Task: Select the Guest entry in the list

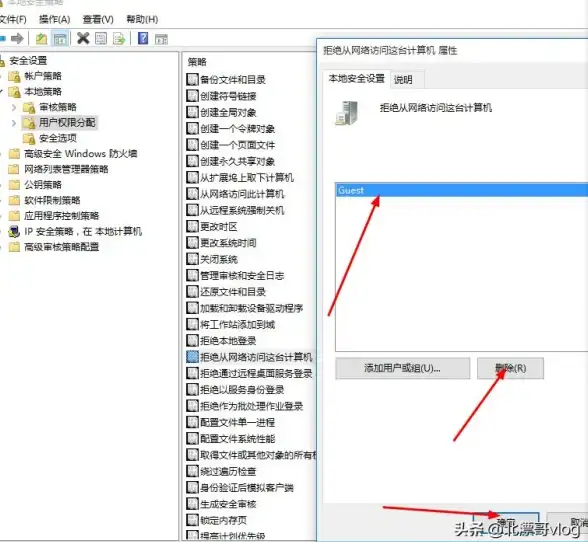Action: click(x=462, y=190)
